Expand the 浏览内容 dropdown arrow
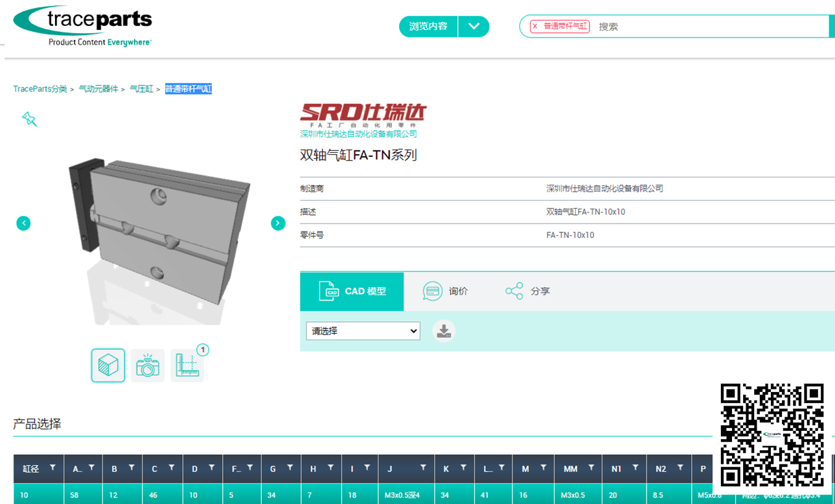The height and width of the screenshot is (504, 835). 474,27
